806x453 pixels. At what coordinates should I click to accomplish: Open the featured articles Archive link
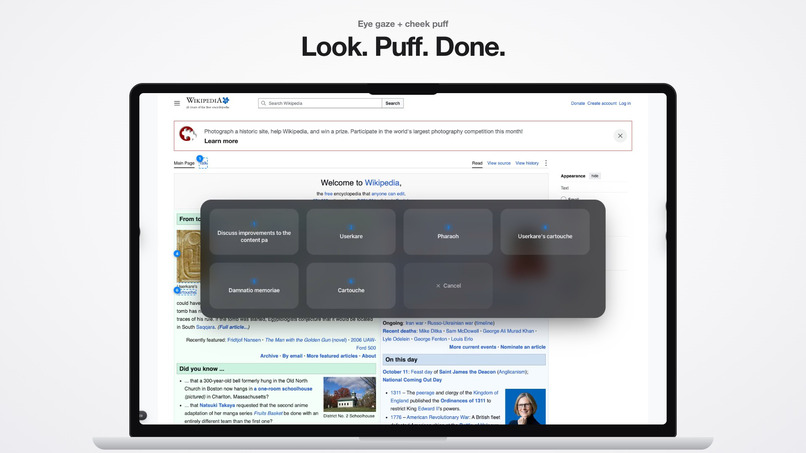point(269,356)
